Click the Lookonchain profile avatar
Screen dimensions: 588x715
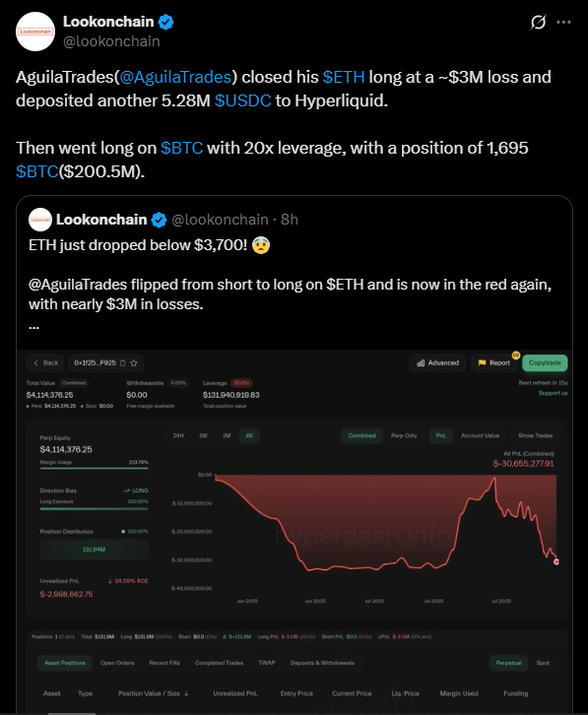pos(35,32)
